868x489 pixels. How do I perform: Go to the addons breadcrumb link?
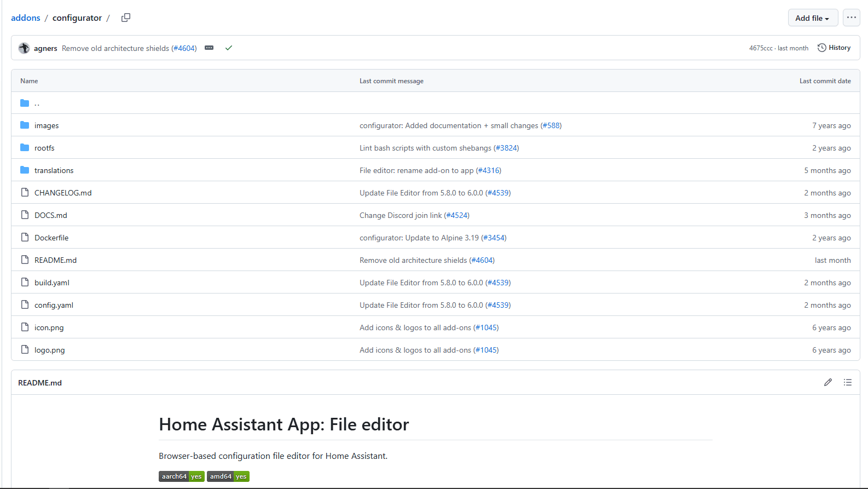tap(26, 18)
